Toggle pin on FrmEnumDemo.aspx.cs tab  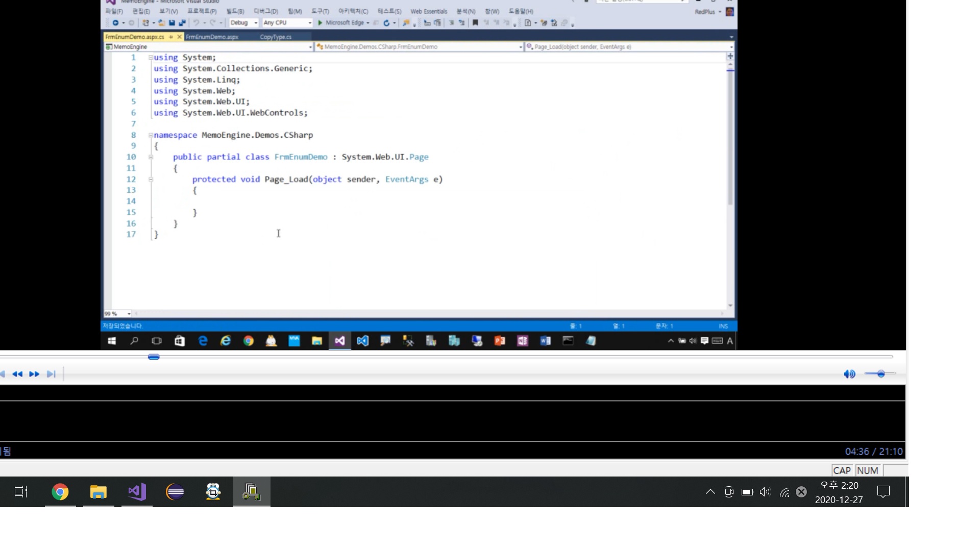click(171, 37)
